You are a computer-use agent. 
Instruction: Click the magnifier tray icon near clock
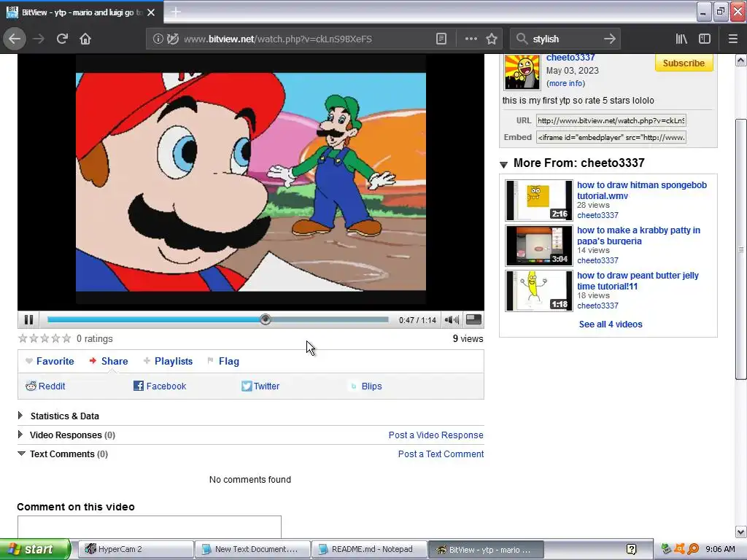pos(693,550)
